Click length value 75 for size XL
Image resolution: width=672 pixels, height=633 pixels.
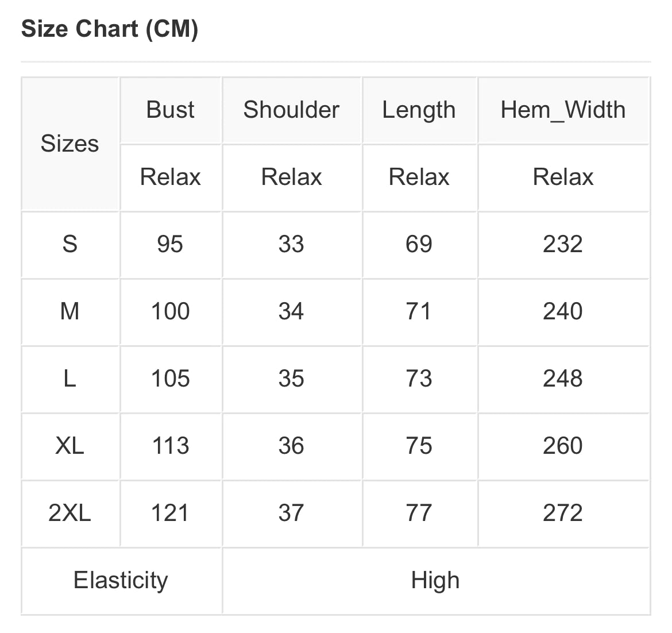click(419, 446)
